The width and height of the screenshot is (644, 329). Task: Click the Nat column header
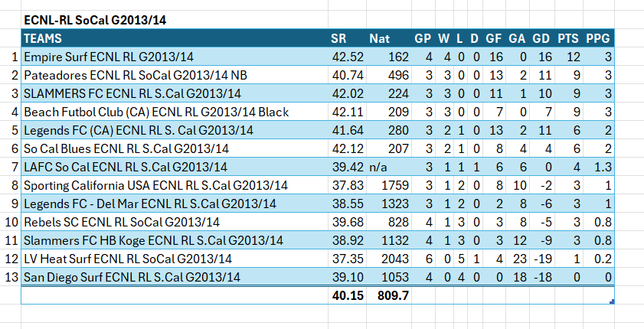pos(388,38)
